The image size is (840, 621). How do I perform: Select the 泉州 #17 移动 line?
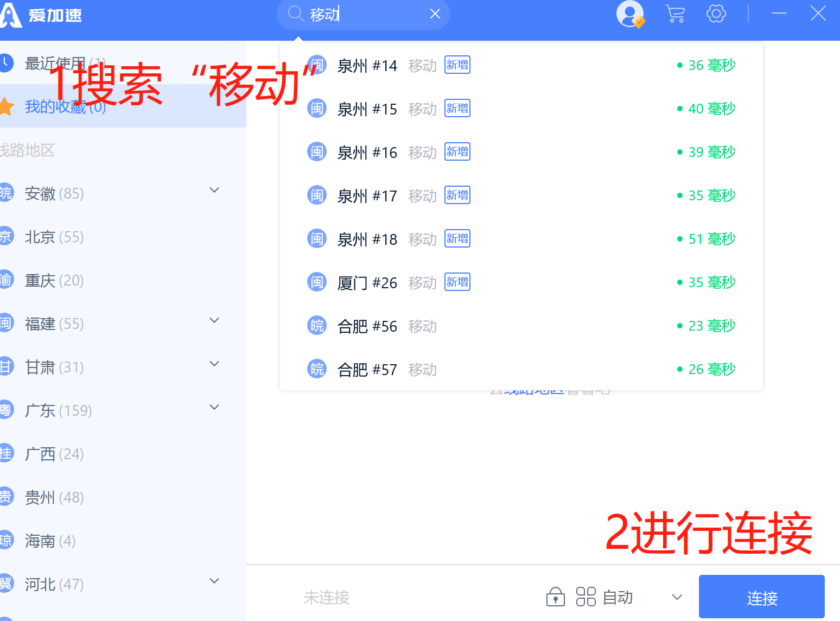pos(521,195)
